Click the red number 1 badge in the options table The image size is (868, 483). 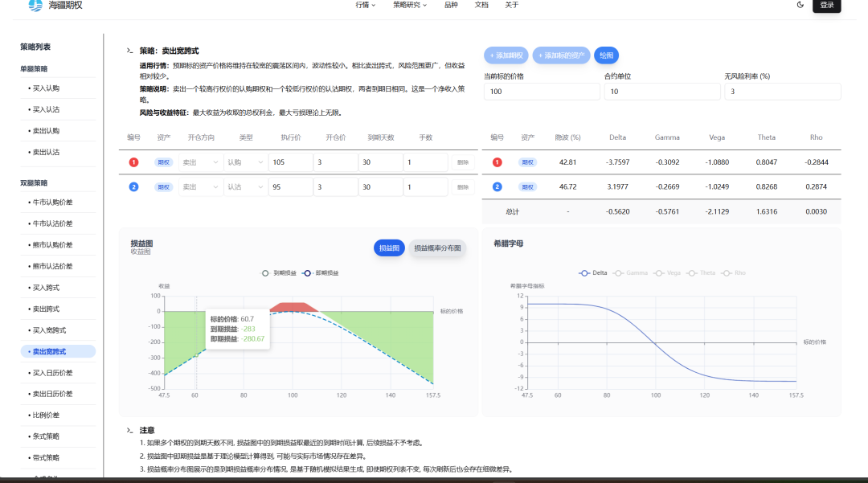click(133, 162)
